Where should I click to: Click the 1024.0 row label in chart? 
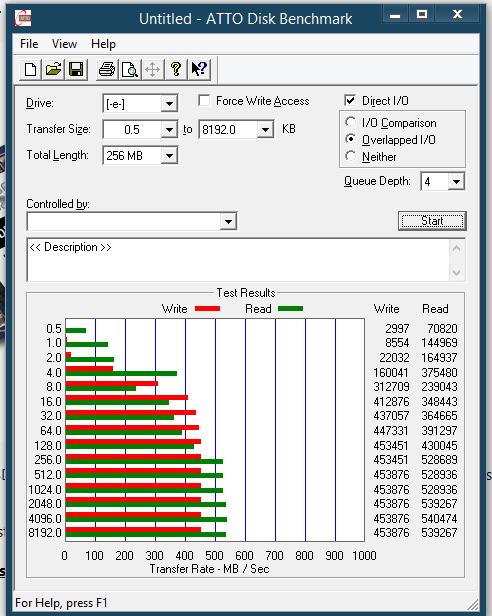pos(45,490)
